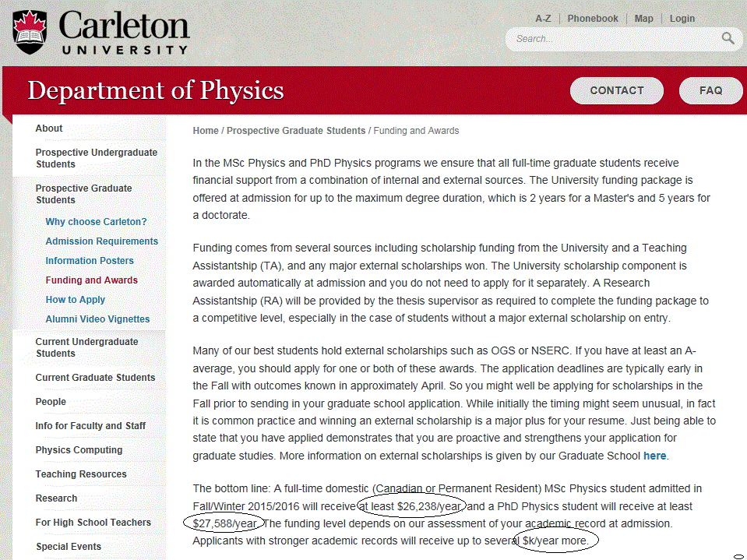Click the search magnifying glass icon

point(728,38)
